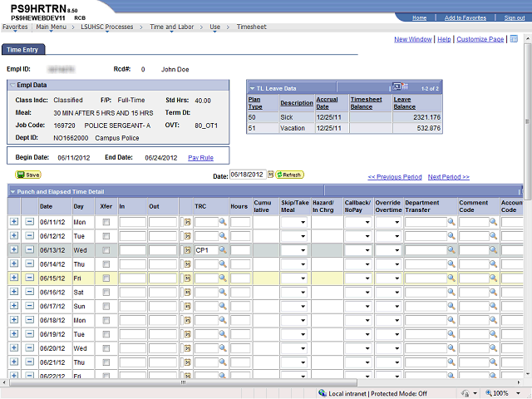Go to Next Period link
Screen dimensions: 532x399
click(x=448, y=177)
